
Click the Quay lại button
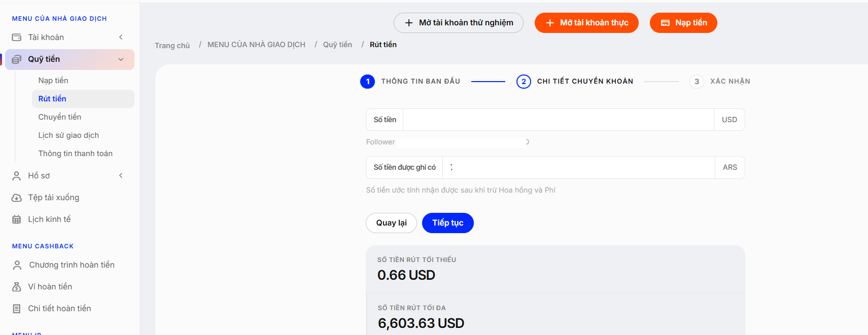[x=391, y=223]
